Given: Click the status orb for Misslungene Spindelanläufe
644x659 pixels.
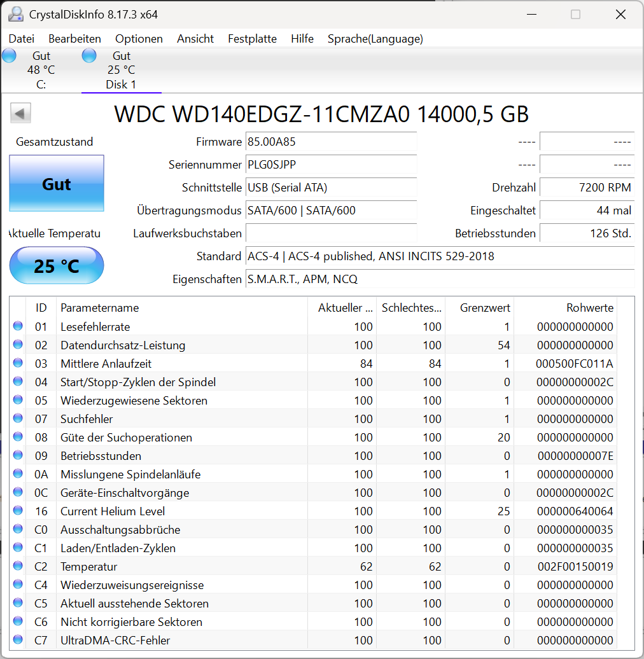Looking at the screenshot, I should click(x=18, y=474).
